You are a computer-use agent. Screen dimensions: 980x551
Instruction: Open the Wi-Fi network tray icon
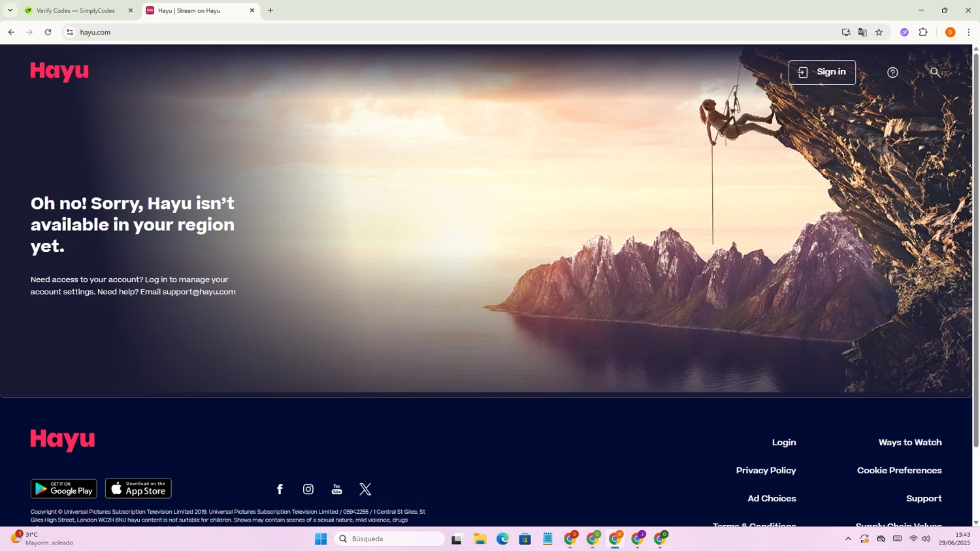pyautogui.click(x=913, y=539)
